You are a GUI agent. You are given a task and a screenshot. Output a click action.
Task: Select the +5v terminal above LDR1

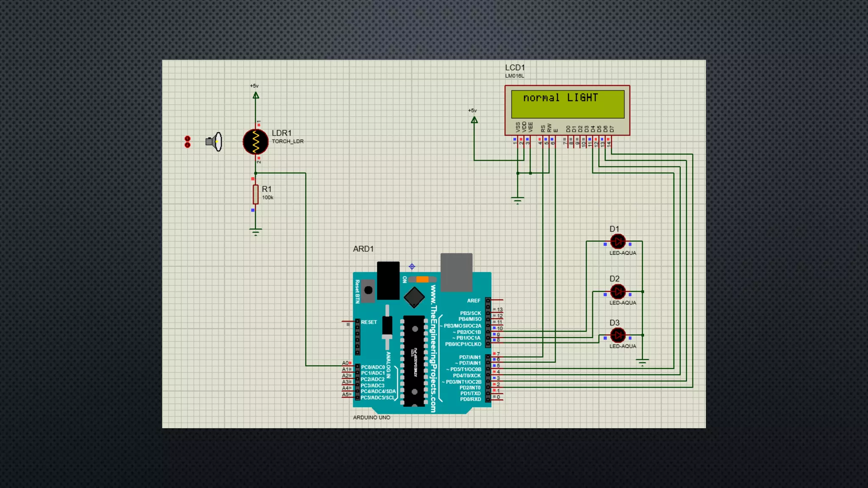click(256, 95)
